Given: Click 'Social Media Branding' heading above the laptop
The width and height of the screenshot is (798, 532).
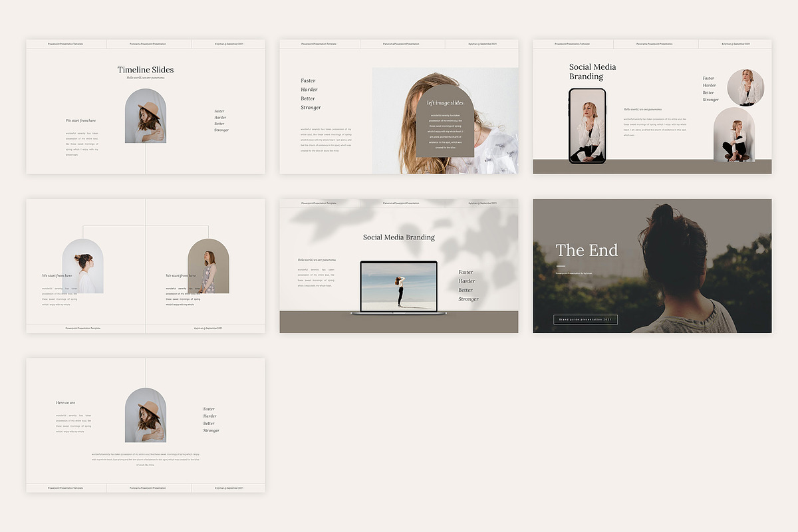Looking at the screenshot, I should pos(399,237).
